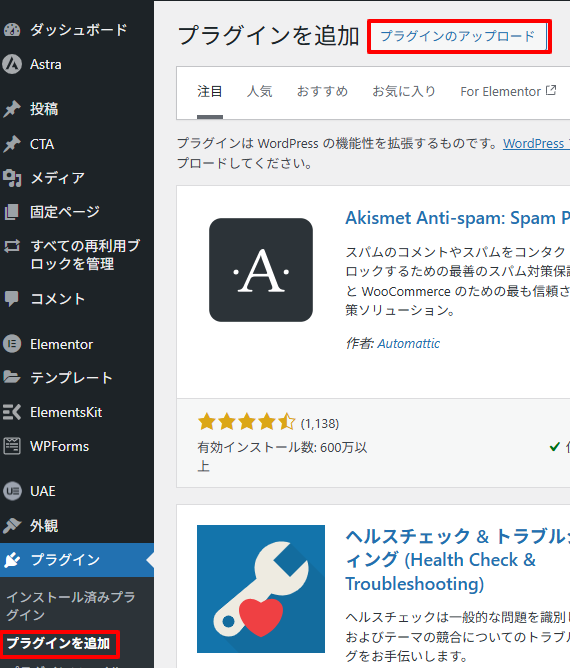Image resolution: width=570 pixels, height=668 pixels.
Task: Open the Astra menu item
Action: [x=46, y=64]
